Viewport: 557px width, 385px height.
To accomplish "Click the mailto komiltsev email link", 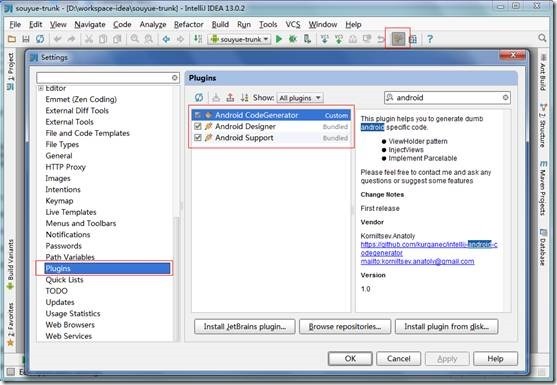I will 417,261.
